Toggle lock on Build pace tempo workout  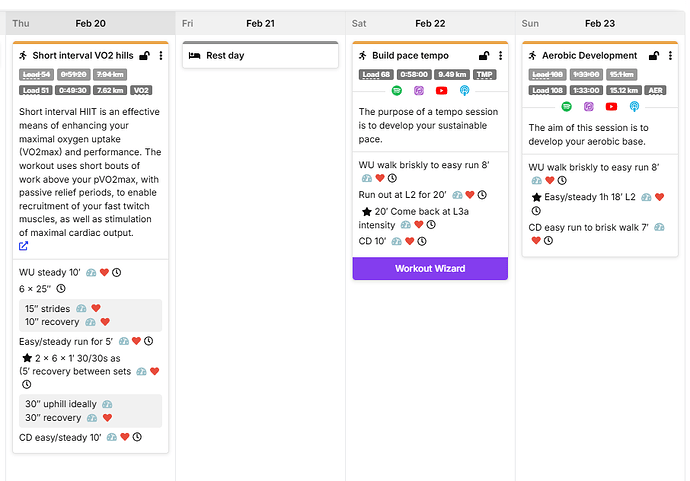point(484,55)
